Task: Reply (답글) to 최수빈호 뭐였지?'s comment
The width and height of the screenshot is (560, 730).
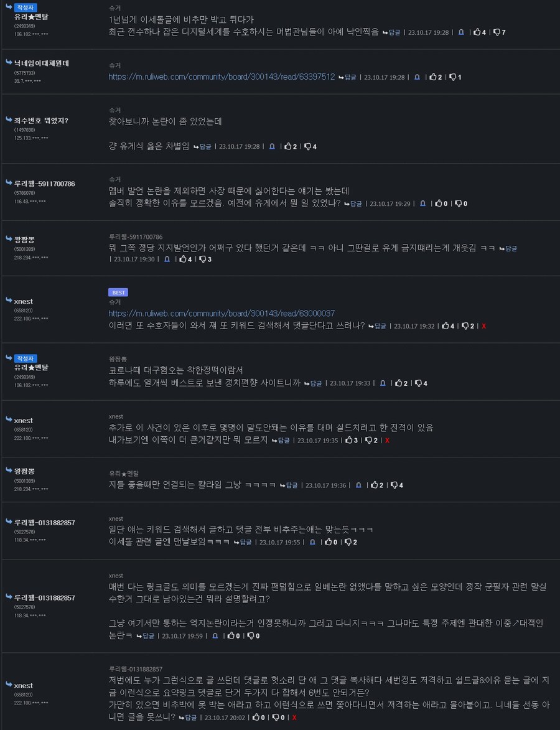Action: click(202, 146)
